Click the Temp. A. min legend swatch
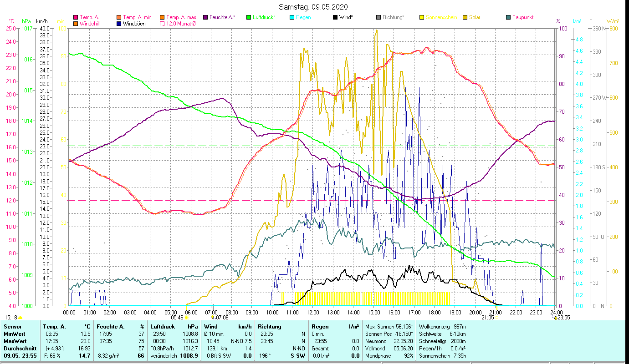This screenshot has width=629, height=364. coord(119,17)
